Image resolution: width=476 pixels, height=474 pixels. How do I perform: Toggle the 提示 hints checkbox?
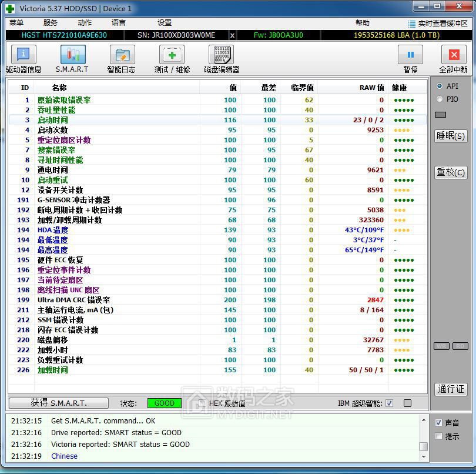[438, 436]
